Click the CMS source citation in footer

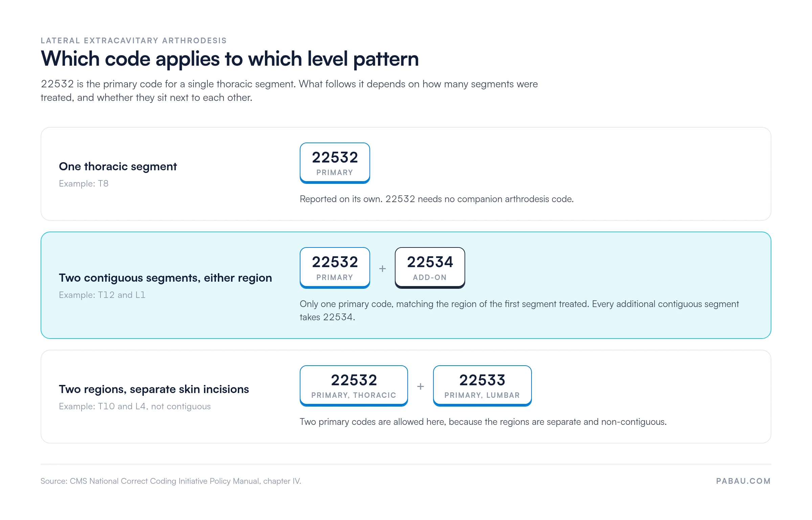point(171,481)
